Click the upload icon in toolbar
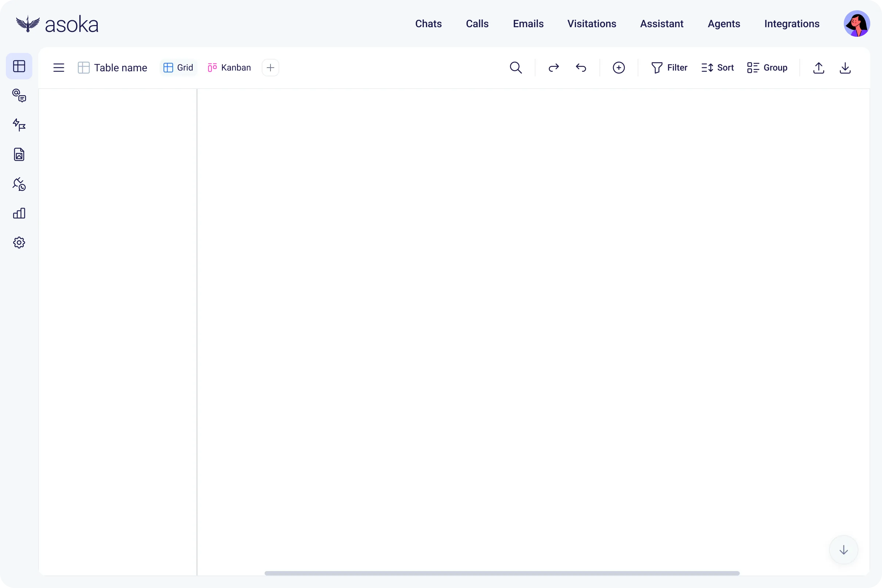 coord(818,68)
